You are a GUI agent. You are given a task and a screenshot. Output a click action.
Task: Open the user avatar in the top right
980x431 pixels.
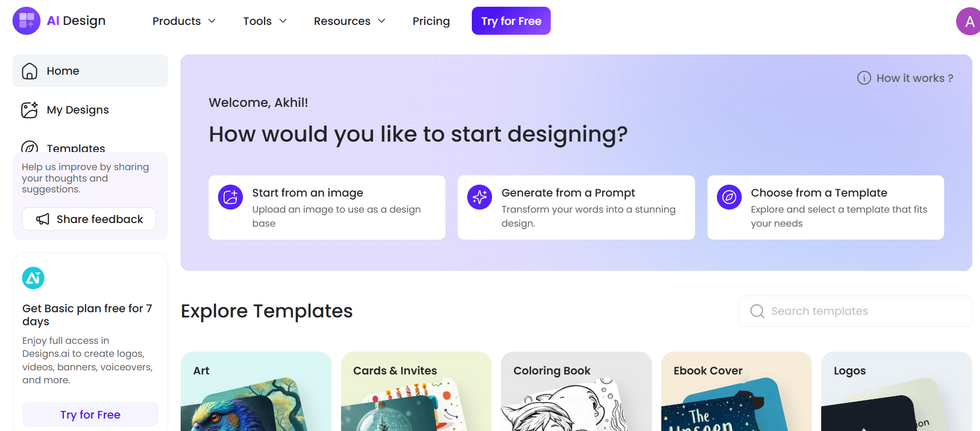[969, 21]
